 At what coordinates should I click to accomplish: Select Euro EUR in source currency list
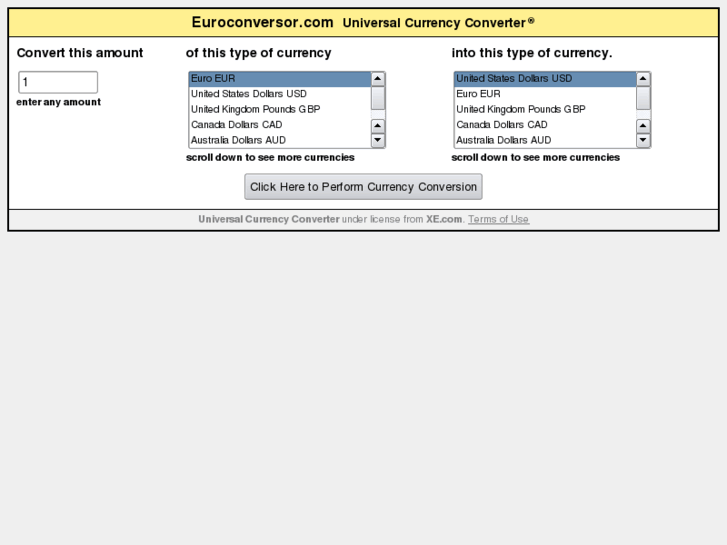pos(280,79)
